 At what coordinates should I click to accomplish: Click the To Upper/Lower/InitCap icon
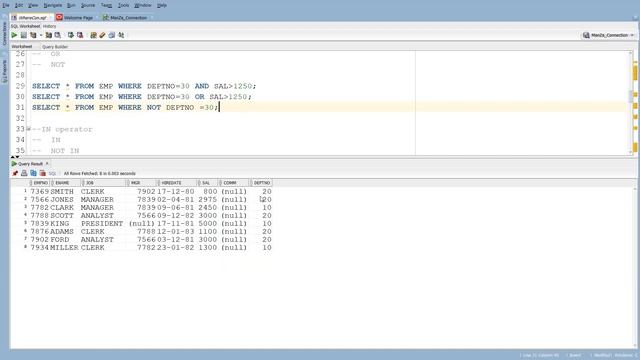(121, 36)
